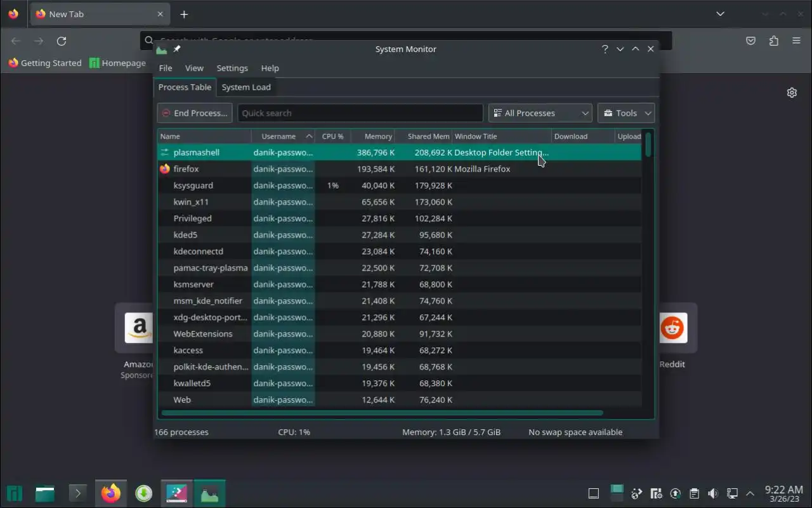Expand hidden system tray icons arrow
This screenshot has width=812, height=508.
(750, 493)
